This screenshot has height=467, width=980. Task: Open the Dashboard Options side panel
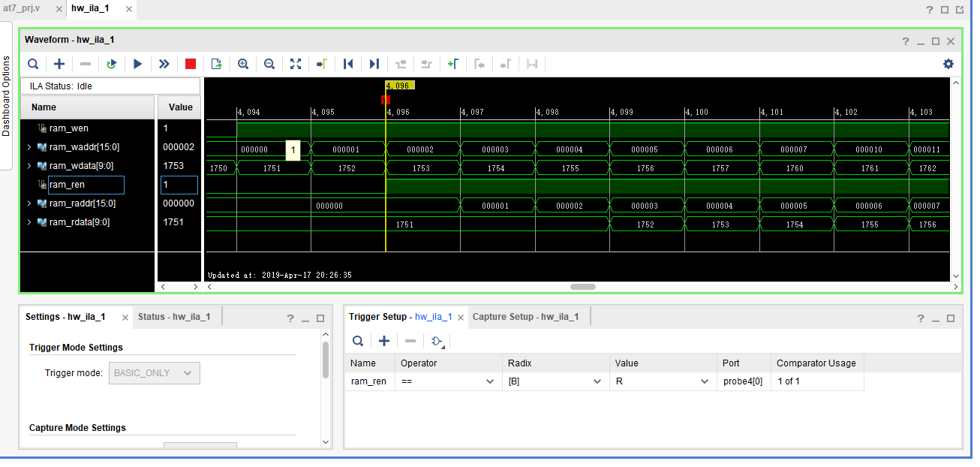click(6, 95)
